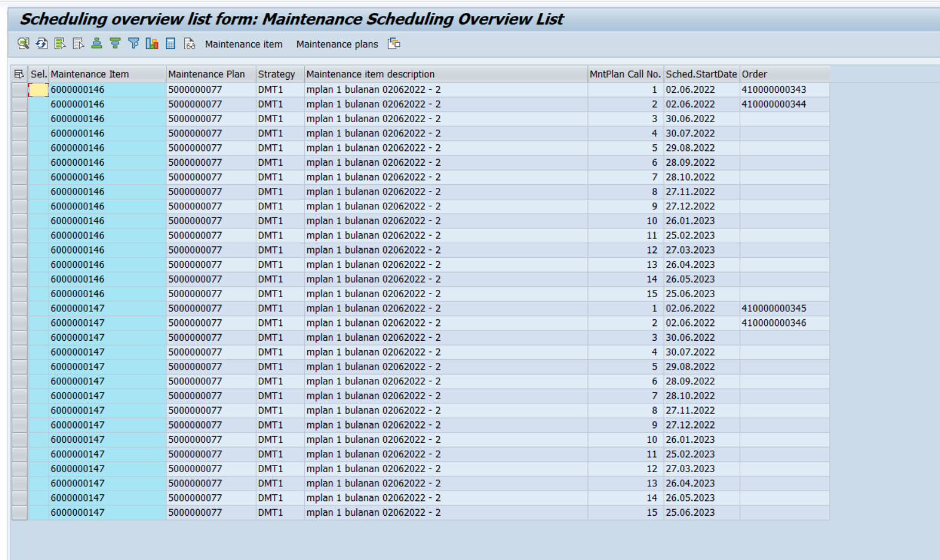This screenshot has width=940, height=560.
Task: Click the table select-all corner button
Action: (x=19, y=74)
